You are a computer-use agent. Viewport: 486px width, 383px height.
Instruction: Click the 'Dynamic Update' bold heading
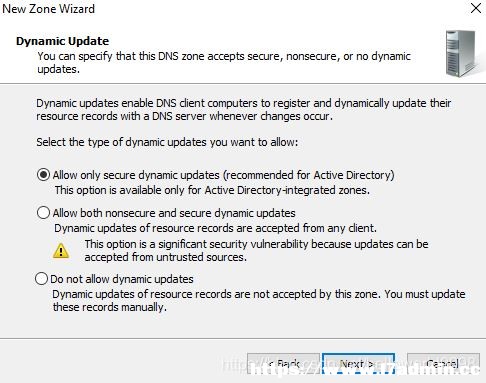click(x=62, y=41)
